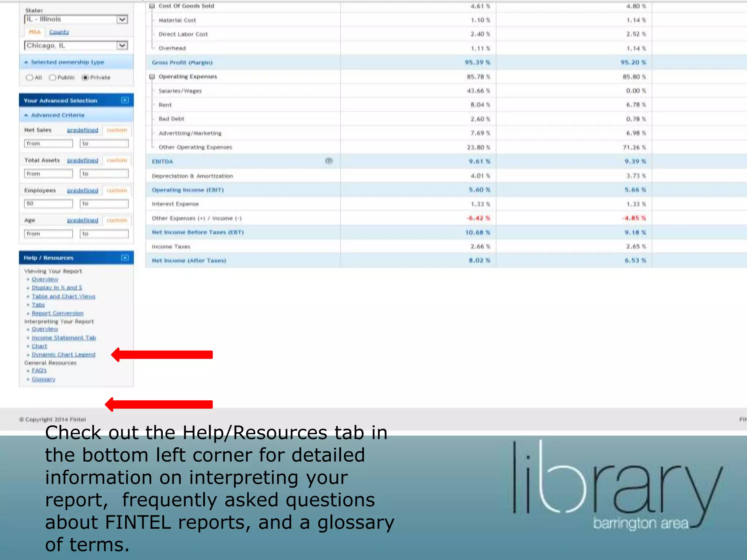
Task: Open Display in % and $ link
Action: click(x=57, y=288)
